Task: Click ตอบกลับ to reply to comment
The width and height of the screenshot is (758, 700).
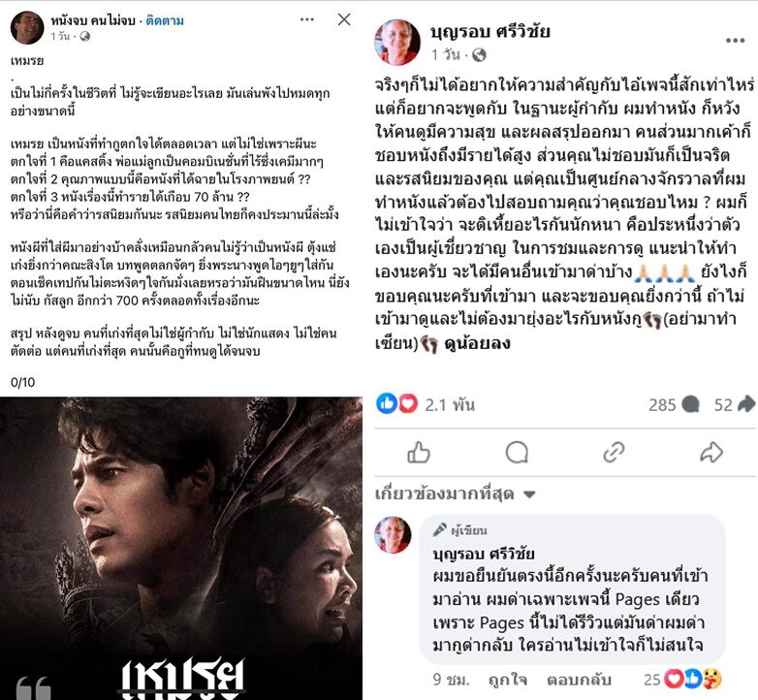Action: (579, 680)
